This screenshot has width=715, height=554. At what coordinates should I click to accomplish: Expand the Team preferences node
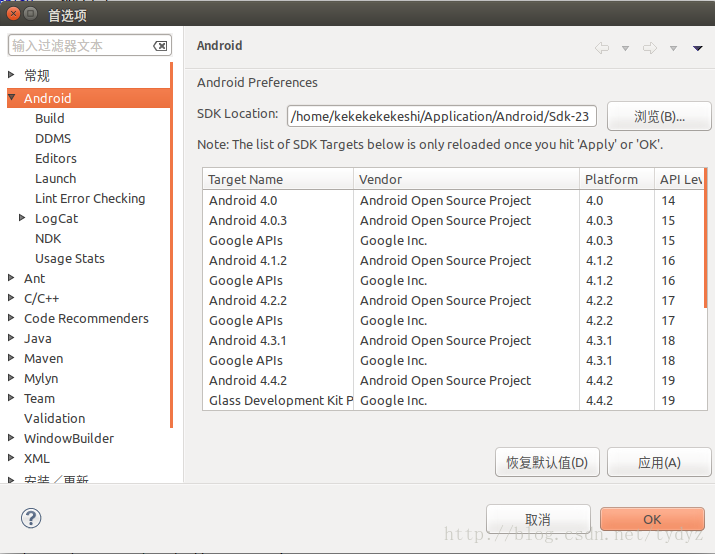coord(11,398)
